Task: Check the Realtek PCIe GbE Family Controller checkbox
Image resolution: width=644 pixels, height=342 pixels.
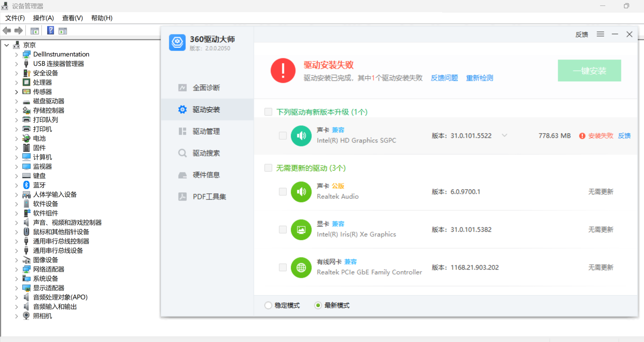Action: (283, 267)
